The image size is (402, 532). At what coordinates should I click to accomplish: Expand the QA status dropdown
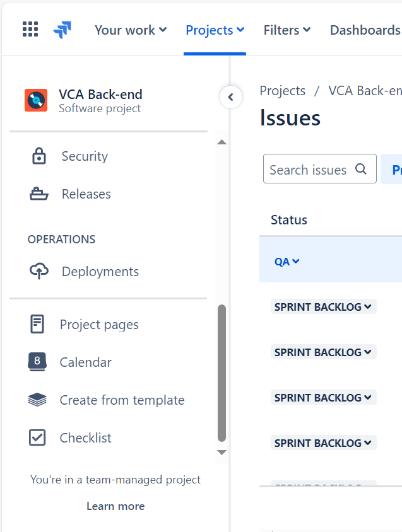point(287,262)
